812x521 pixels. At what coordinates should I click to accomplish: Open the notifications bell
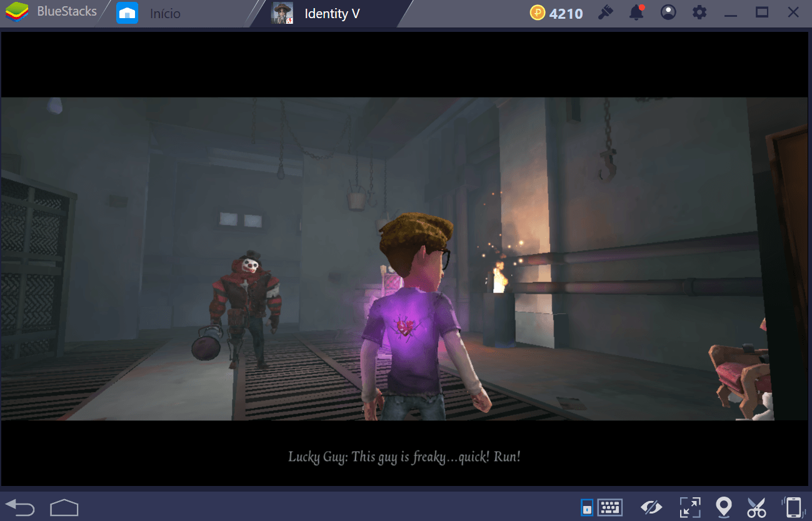[636, 13]
